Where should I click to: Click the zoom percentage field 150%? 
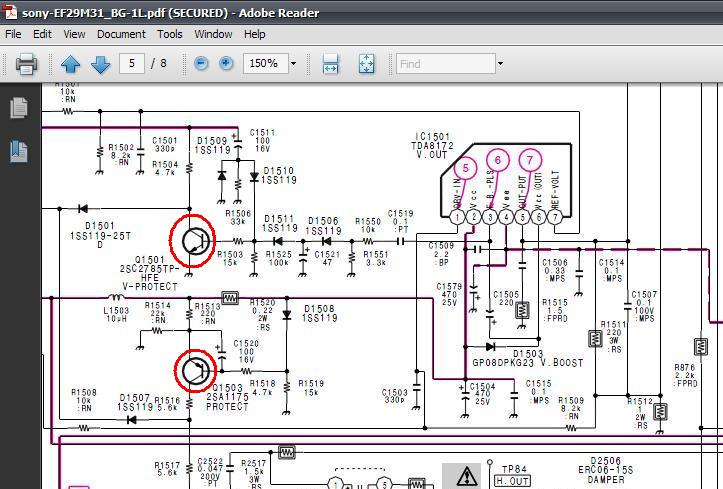(266, 63)
